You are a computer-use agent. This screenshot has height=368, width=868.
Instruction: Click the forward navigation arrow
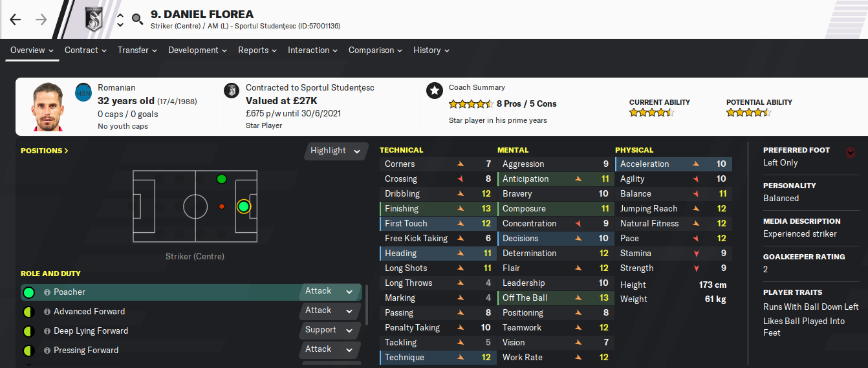41,19
